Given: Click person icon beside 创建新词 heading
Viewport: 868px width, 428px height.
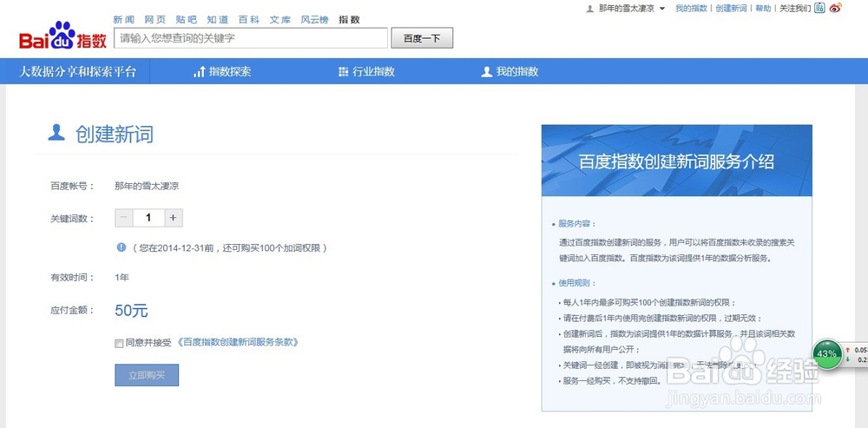Looking at the screenshot, I should [56, 132].
